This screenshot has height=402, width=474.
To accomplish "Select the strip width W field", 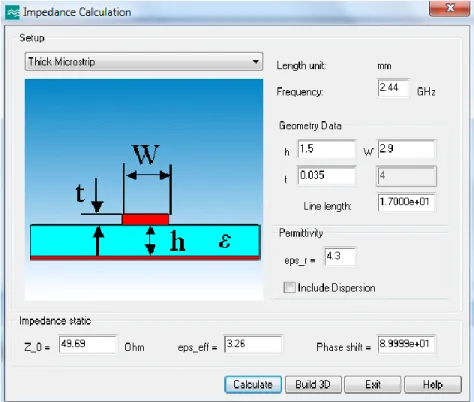I will (406, 149).
